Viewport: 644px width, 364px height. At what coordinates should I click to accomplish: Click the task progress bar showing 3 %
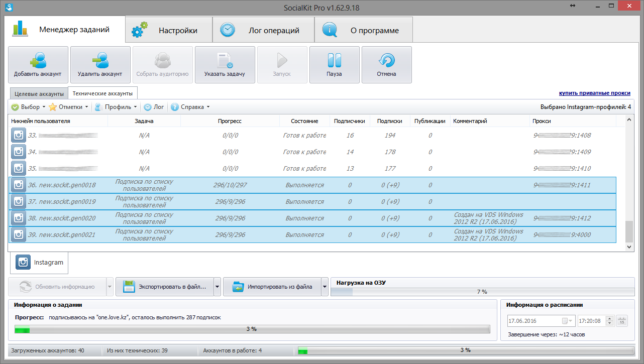point(252,329)
